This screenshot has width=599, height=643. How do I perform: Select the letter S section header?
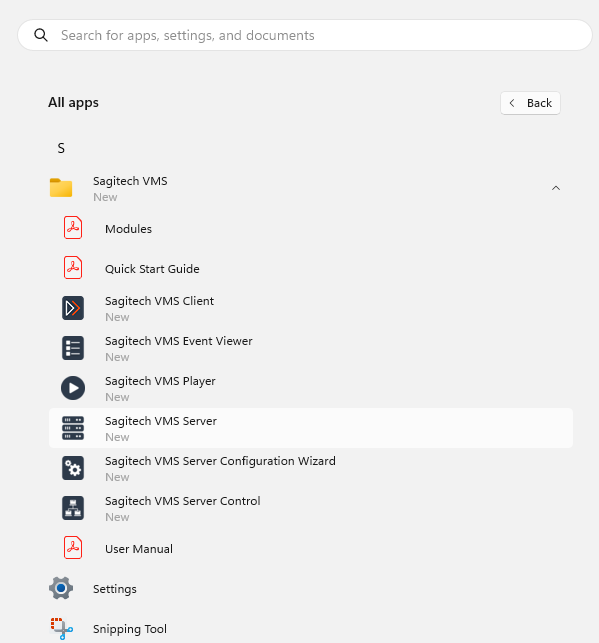[x=61, y=148]
